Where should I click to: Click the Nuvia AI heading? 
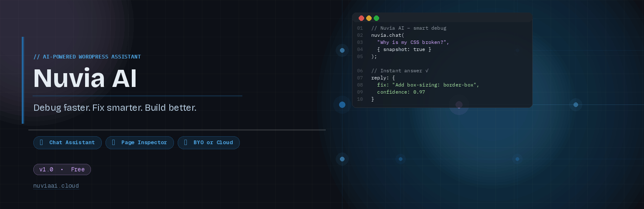(x=85, y=79)
